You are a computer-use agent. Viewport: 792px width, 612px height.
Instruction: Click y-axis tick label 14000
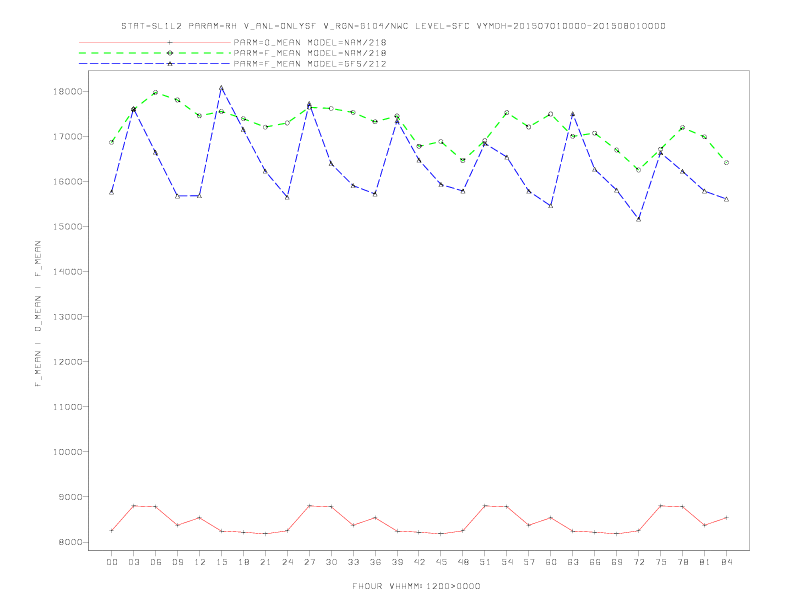click(x=67, y=272)
